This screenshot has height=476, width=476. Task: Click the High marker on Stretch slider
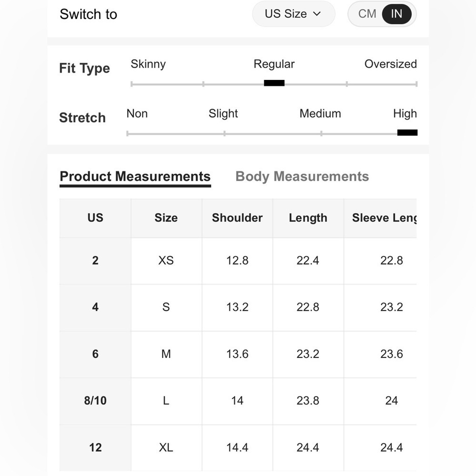(407, 133)
